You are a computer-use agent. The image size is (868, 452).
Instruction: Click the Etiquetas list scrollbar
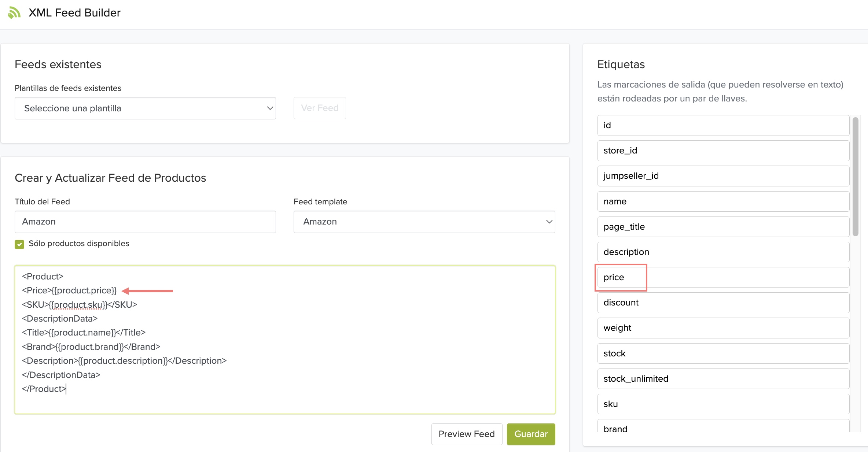coord(855,177)
